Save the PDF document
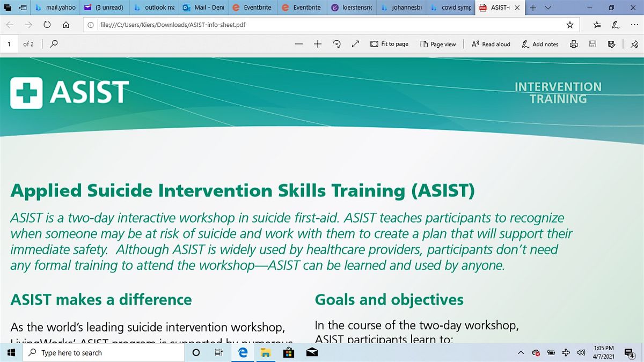 (x=592, y=44)
